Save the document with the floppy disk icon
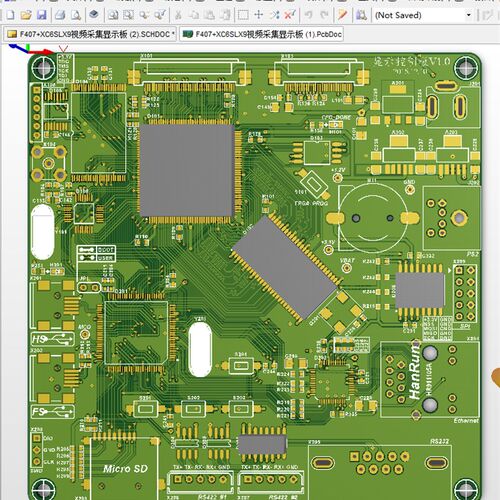The height and width of the screenshot is (500, 500). tap(41, 15)
